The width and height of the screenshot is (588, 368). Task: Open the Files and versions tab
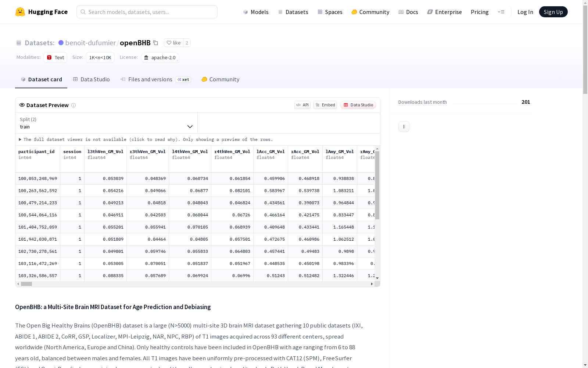155,79
